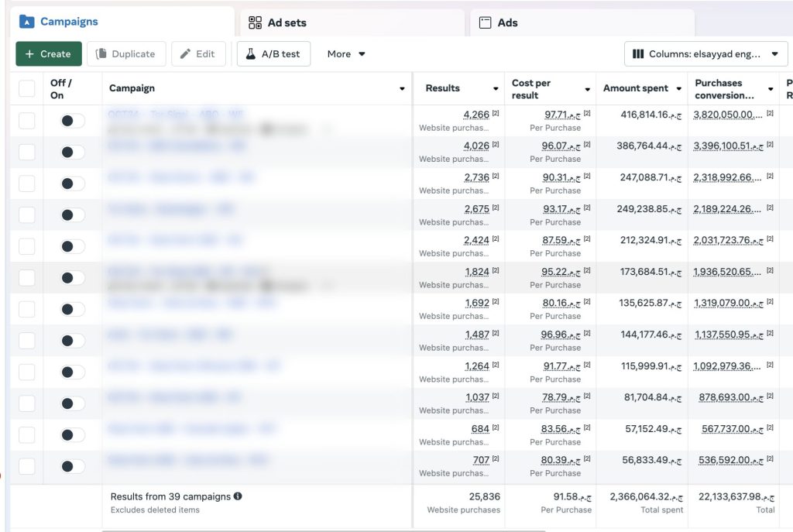Viewport: 793px width, 532px height.
Task: Click footnote [2] icon beside 4,266 results
Action: pos(496,114)
